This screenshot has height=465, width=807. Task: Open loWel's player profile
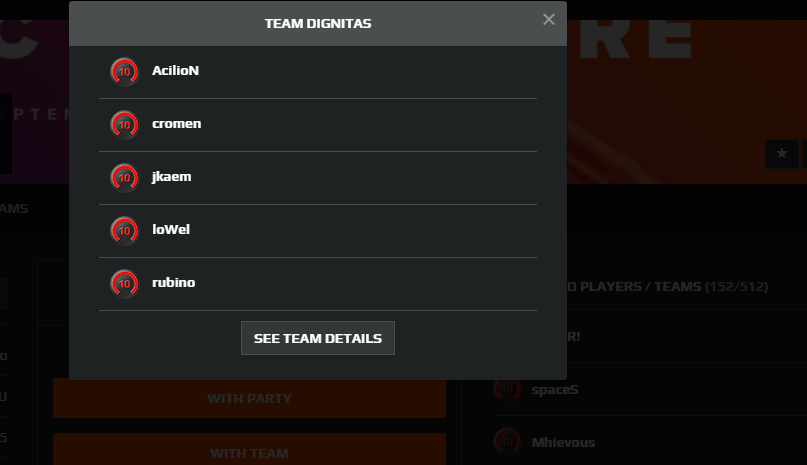[171, 229]
